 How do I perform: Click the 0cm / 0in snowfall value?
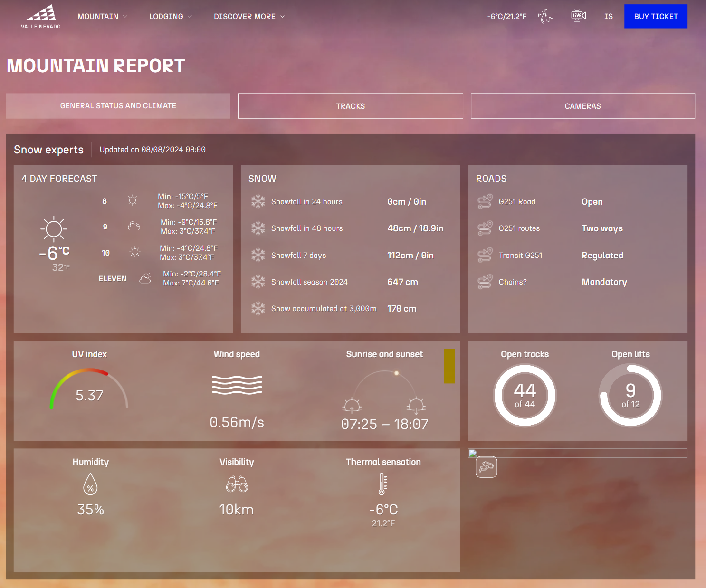point(407,201)
